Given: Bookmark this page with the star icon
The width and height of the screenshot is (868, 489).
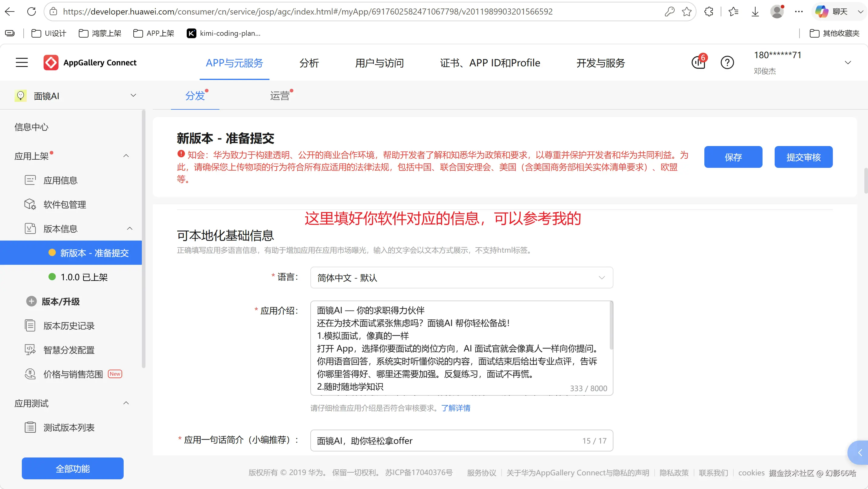Looking at the screenshot, I should pos(686,12).
